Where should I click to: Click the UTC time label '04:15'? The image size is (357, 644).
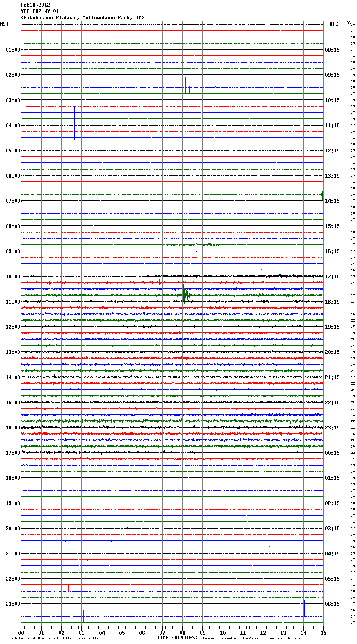tap(332, 554)
